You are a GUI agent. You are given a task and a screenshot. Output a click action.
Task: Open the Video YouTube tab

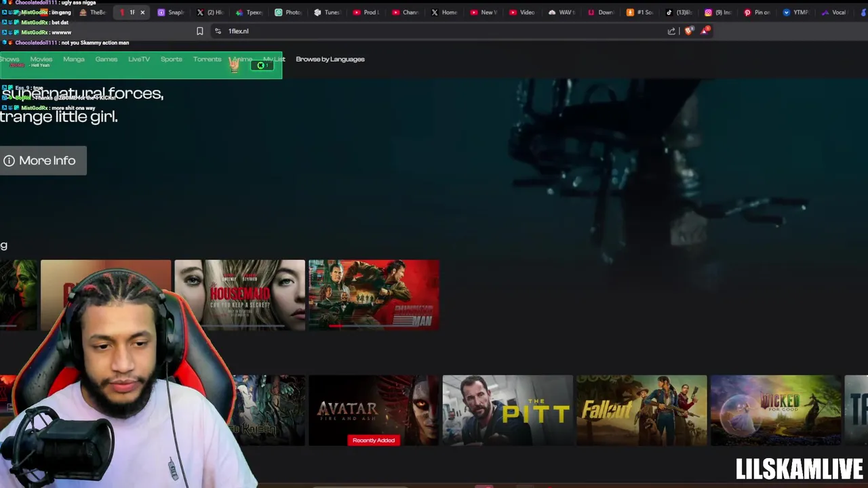[x=522, y=12]
